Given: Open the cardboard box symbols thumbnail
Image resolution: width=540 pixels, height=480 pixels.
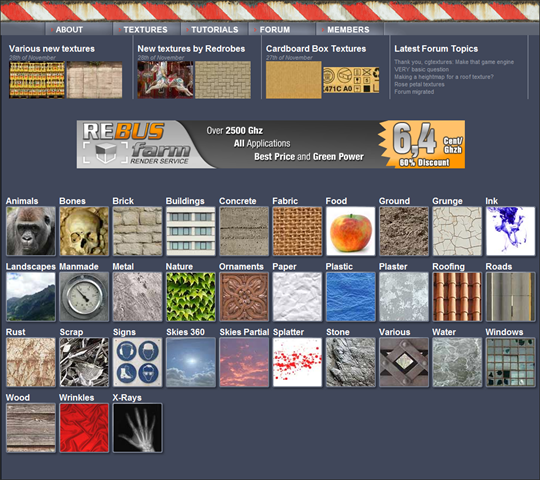Looking at the screenshot, I should click(351, 80).
